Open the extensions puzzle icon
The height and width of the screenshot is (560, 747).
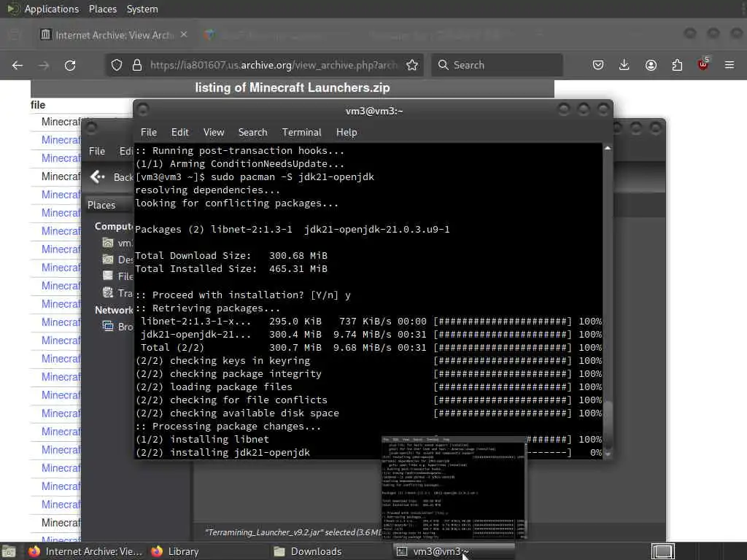point(677,65)
